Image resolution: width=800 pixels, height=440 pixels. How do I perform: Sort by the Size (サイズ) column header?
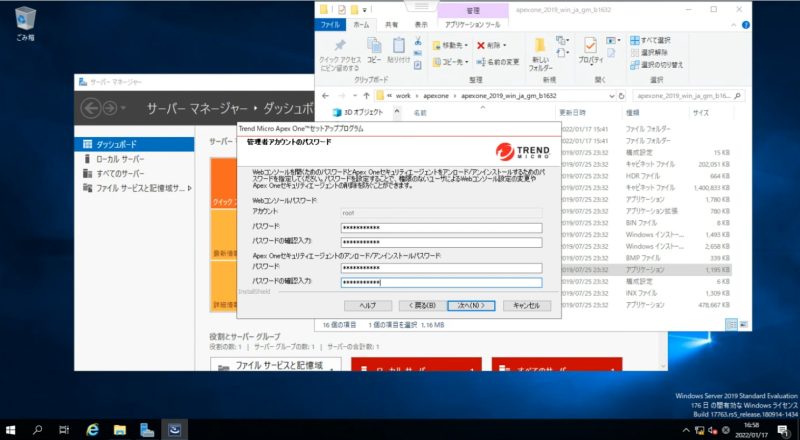click(x=701, y=113)
